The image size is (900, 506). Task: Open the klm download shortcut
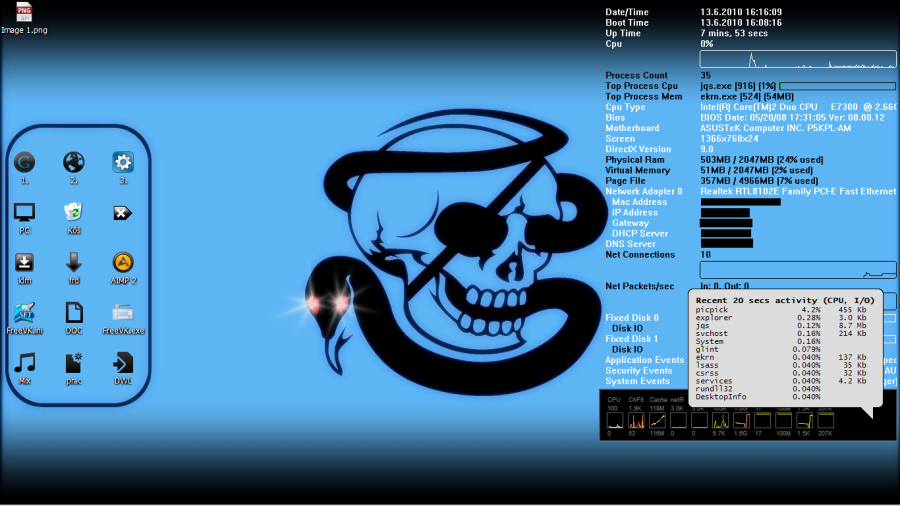25,262
